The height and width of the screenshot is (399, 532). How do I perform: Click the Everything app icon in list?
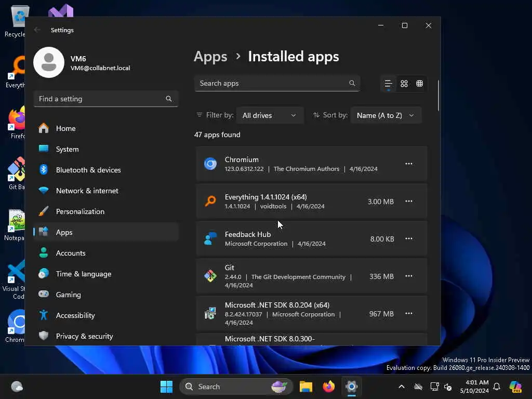(210, 201)
